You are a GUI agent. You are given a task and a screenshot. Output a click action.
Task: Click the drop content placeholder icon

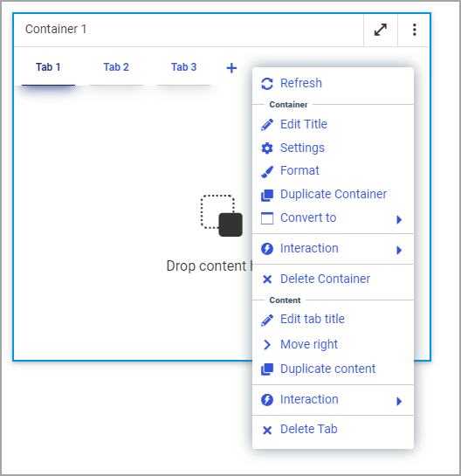[222, 216]
